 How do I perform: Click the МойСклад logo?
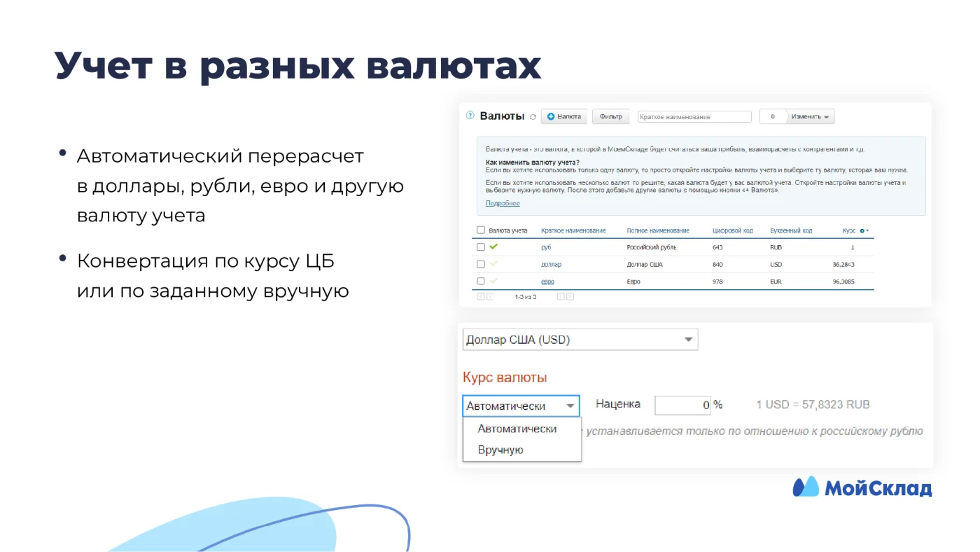click(862, 488)
